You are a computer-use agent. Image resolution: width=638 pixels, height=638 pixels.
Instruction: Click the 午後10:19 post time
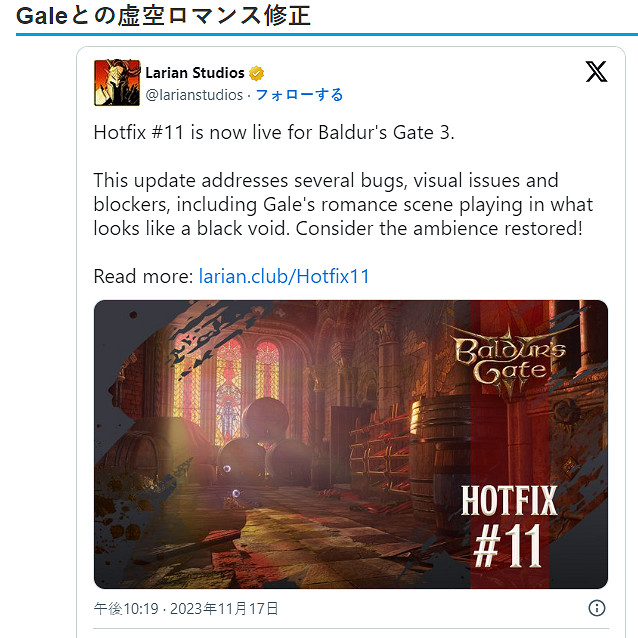(126, 609)
